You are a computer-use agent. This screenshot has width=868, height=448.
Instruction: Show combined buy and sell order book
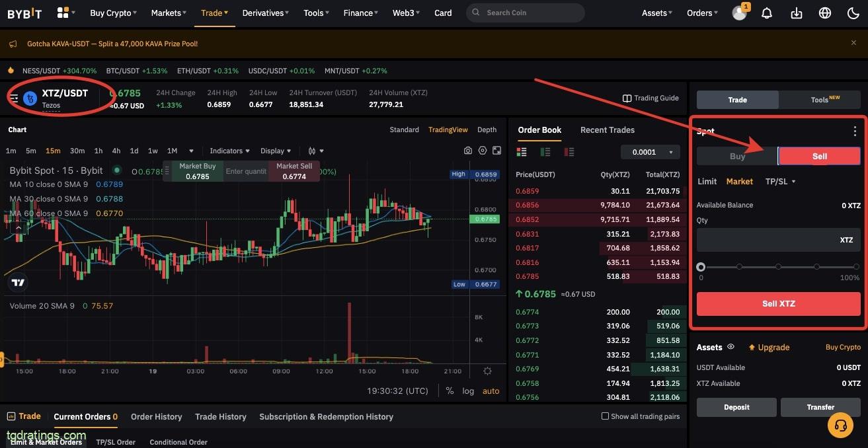522,152
